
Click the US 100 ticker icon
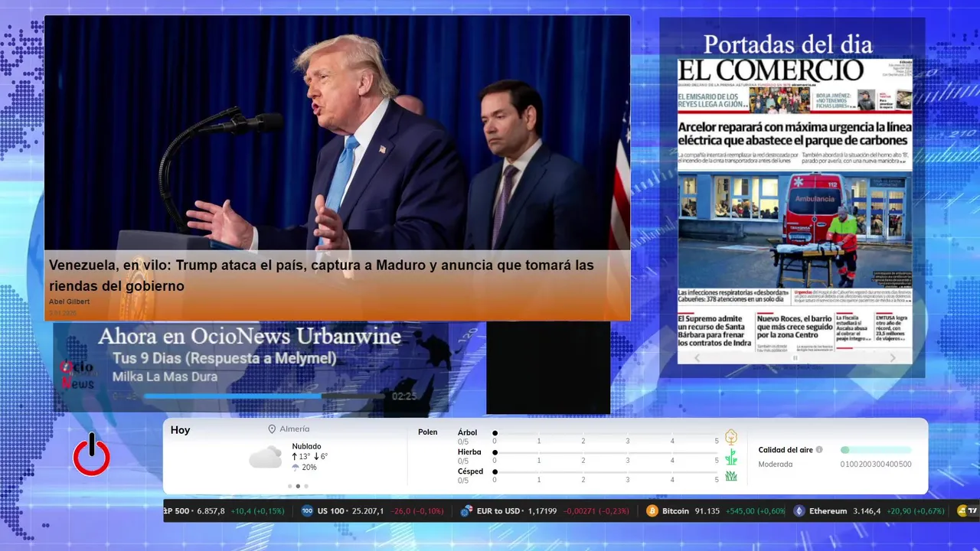(307, 510)
